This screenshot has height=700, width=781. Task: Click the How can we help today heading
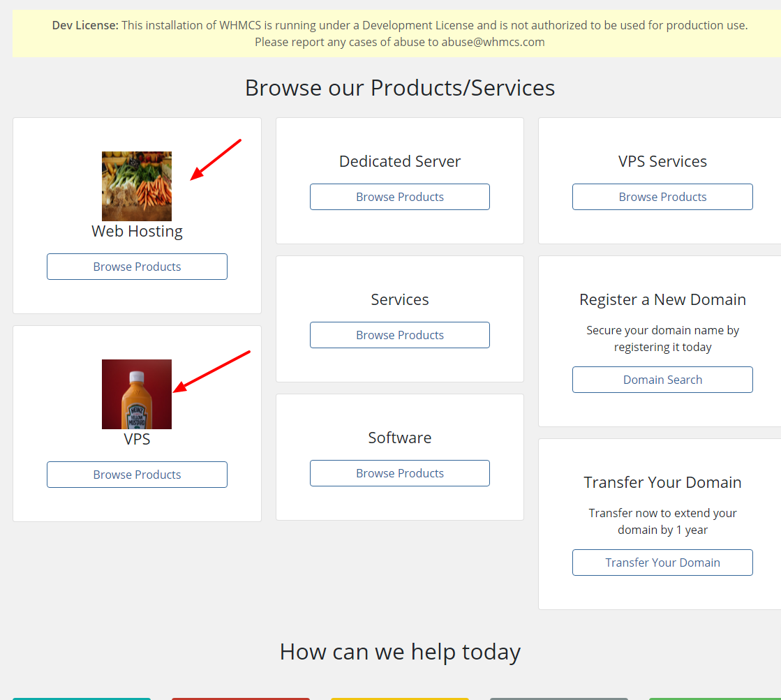399,652
